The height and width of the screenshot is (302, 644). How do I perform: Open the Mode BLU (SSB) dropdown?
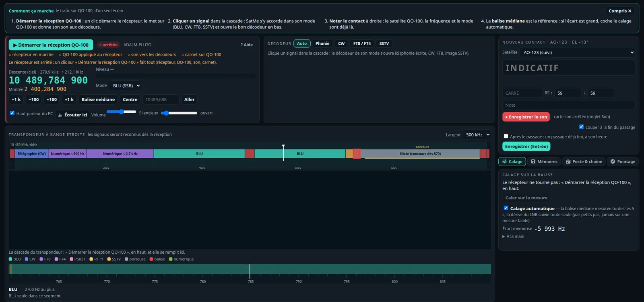126,85
